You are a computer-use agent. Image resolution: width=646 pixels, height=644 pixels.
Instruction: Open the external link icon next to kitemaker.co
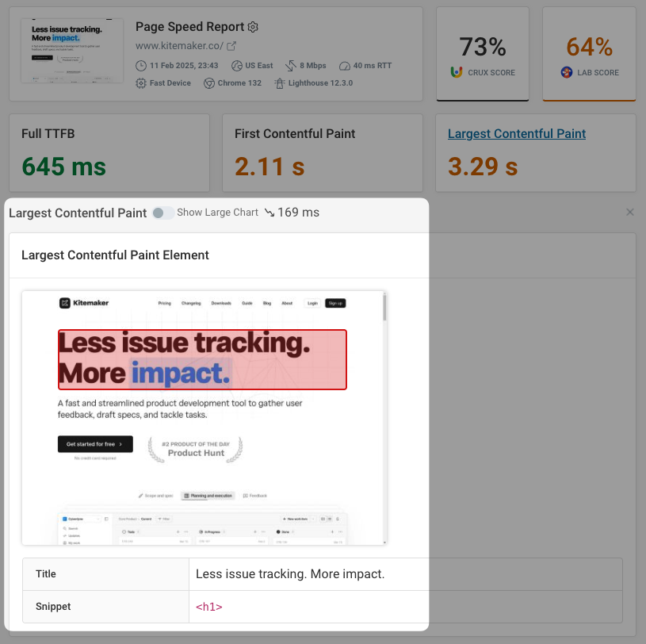[231, 46]
